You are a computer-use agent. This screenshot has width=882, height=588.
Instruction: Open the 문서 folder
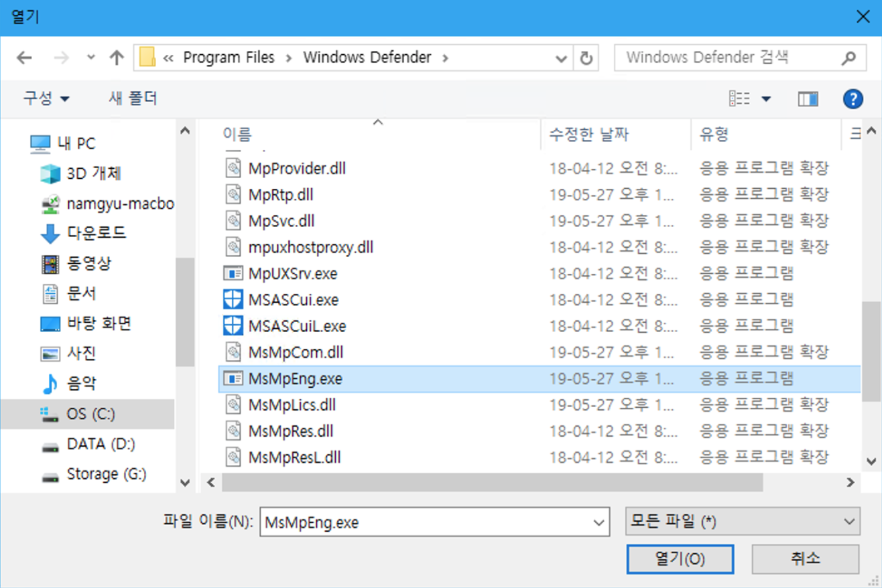tap(68, 293)
